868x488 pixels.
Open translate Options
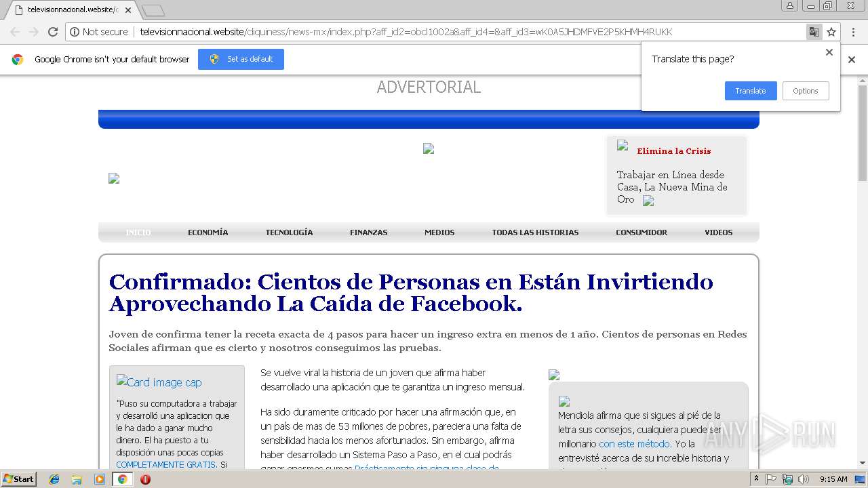coord(806,91)
